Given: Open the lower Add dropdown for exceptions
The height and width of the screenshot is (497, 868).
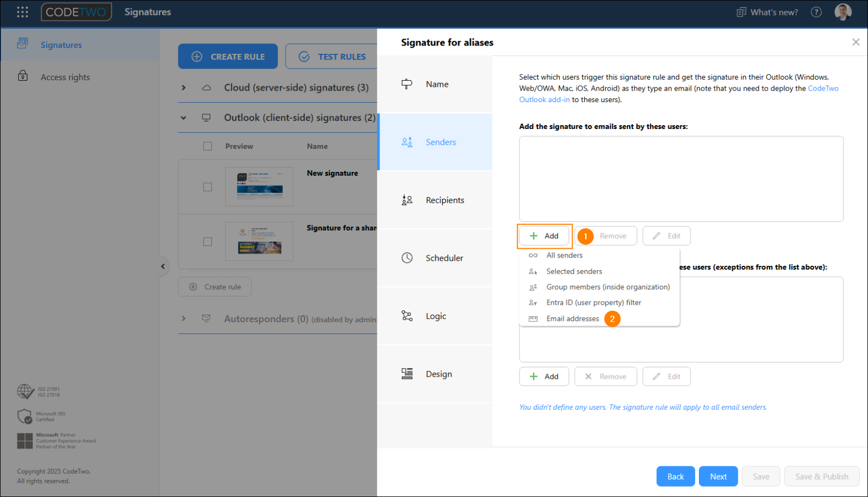Looking at the screenshot, I should tap(544, 377).
